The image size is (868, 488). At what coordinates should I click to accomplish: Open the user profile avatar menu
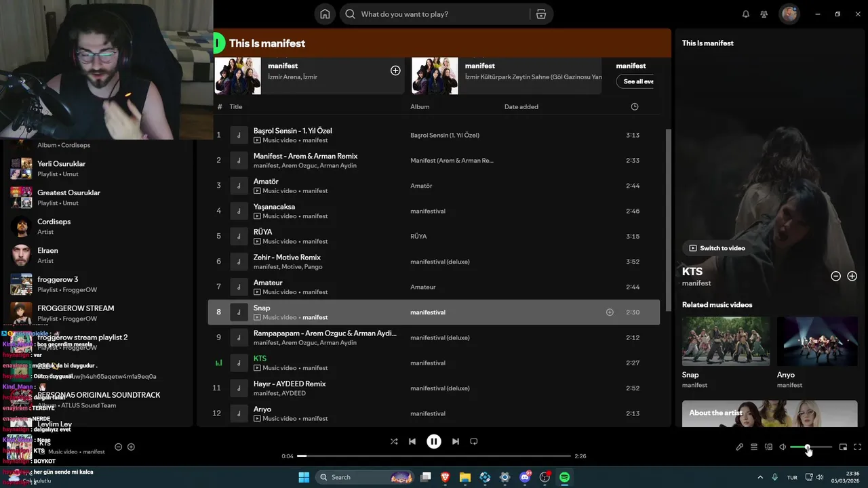tap(789, 14)
